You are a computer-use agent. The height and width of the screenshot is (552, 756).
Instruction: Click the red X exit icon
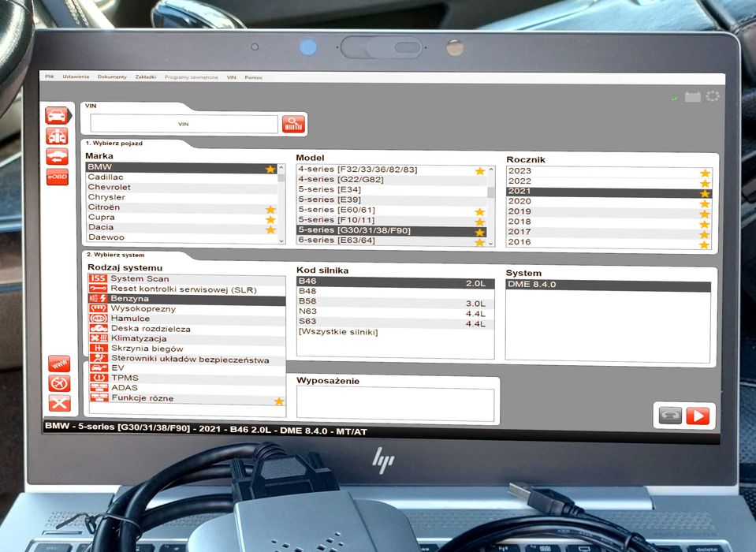(x=60, y=403)
